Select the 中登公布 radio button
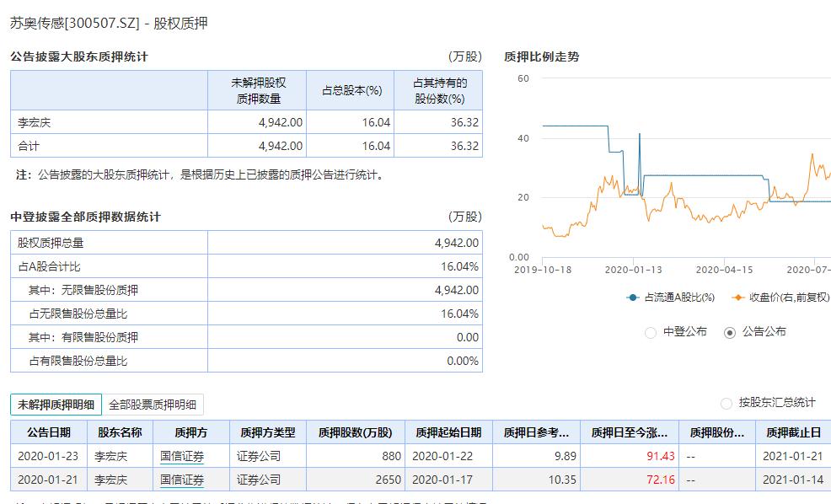 tap(651, 333)
